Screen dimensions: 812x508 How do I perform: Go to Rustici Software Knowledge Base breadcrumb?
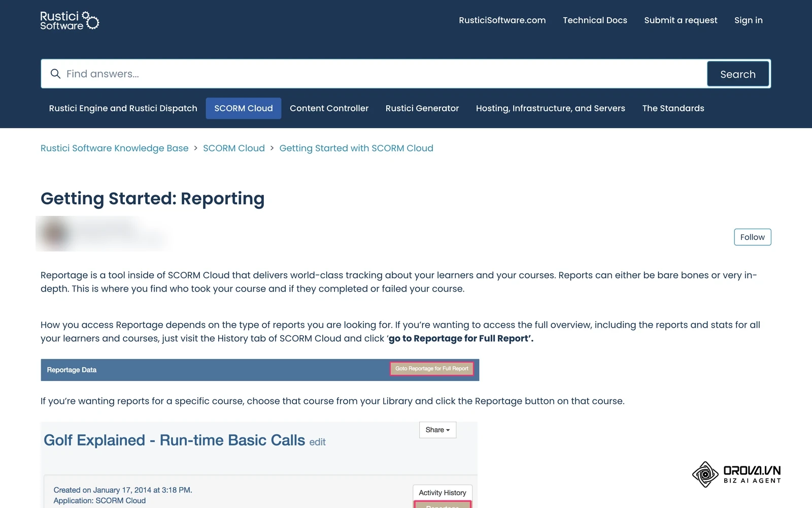click(114, 148)
